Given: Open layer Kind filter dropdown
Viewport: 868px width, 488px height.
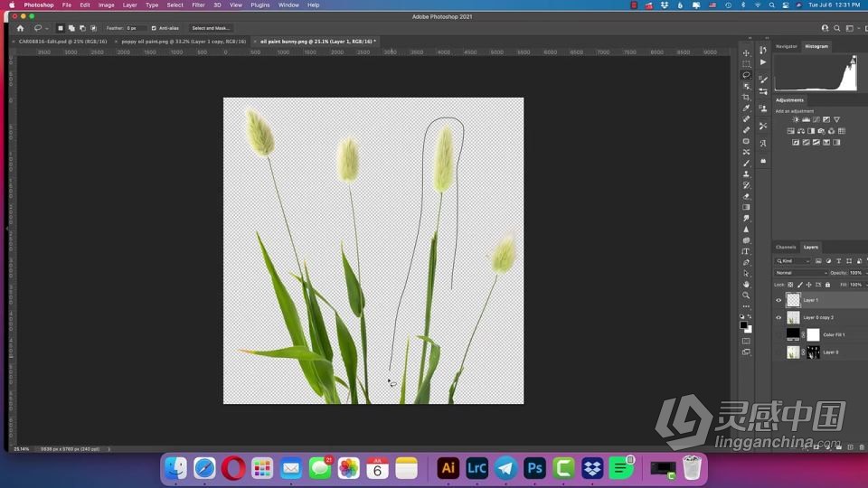Looking at the screenshot, I should [793, 261].
